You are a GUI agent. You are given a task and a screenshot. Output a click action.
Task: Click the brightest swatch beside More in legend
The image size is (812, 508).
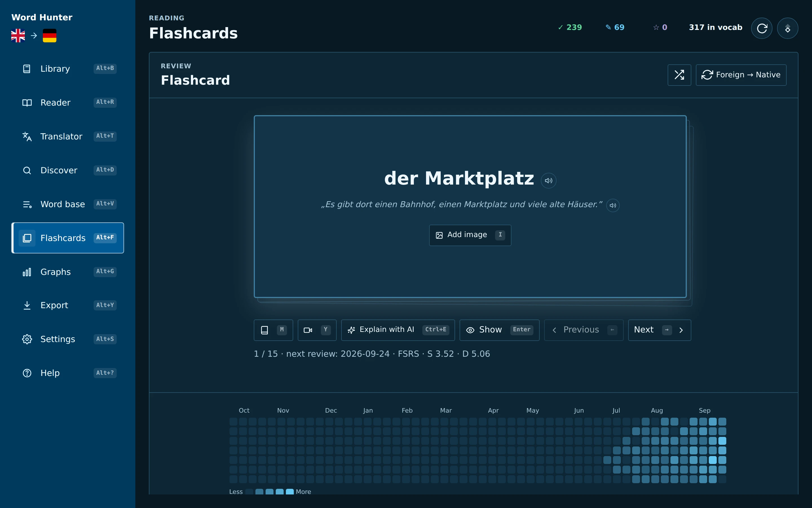click(290, 492)
